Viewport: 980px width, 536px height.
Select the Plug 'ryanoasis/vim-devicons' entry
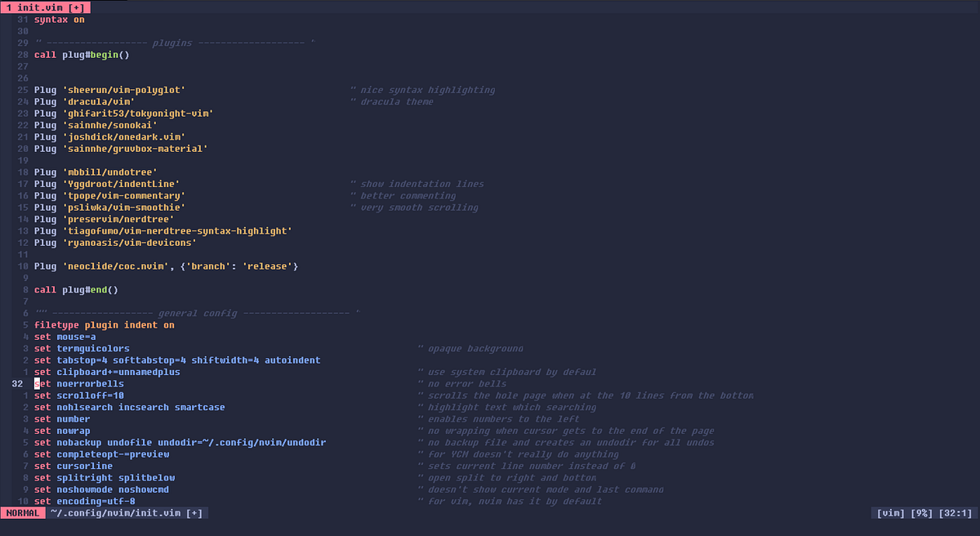click(114, 243)
